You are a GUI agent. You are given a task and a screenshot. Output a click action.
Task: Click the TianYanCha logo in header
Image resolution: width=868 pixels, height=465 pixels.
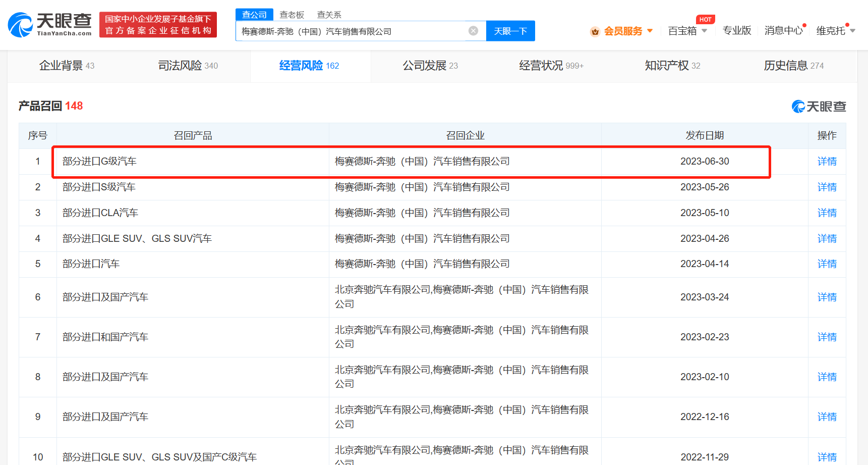(x=50, y=25)
